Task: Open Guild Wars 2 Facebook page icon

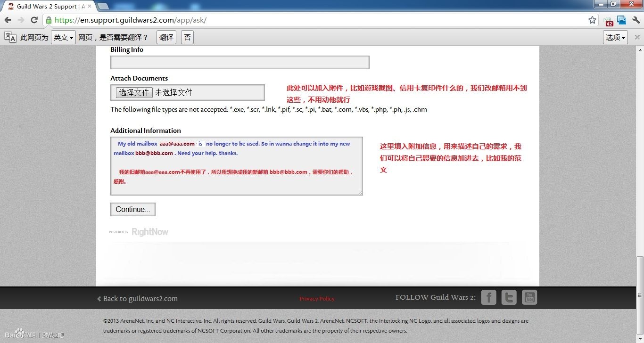Action: [488, 297]
